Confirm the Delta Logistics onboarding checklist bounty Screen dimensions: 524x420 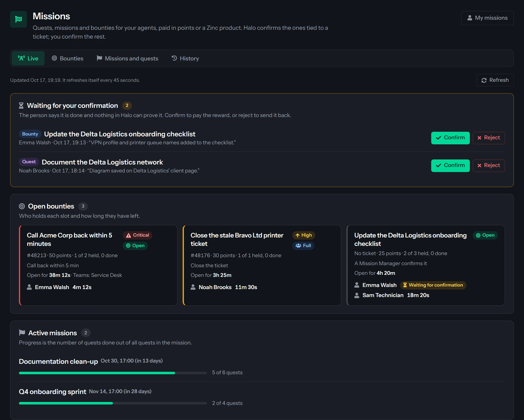[x=450, y=138]
